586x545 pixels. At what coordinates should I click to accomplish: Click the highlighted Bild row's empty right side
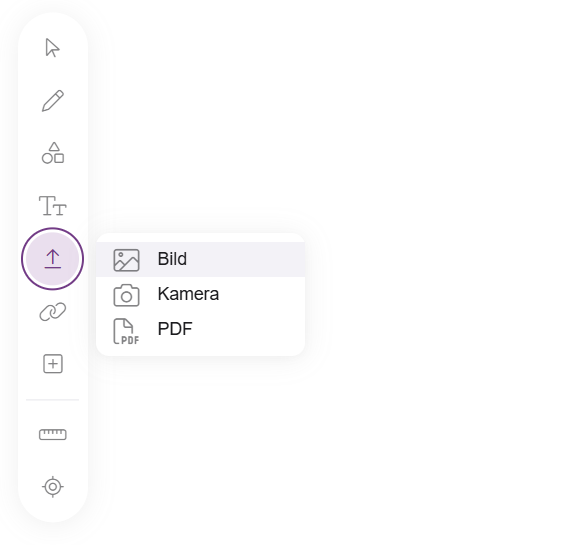pos(262,259)
